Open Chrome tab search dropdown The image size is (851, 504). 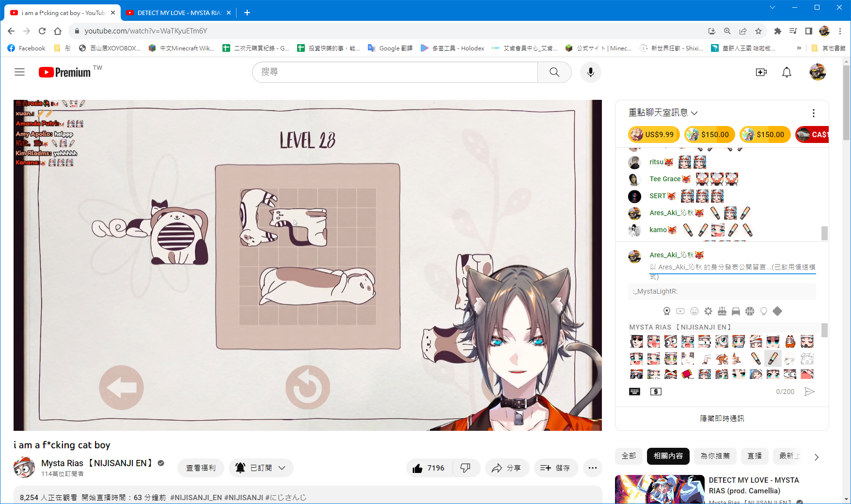pyautogui.click(x=772, y=7)
